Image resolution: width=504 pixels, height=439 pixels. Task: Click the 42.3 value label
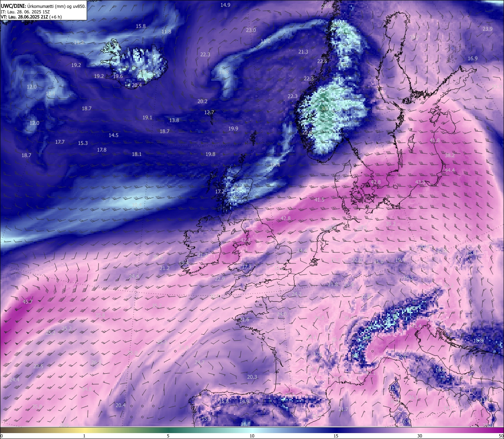coord(245,240)
